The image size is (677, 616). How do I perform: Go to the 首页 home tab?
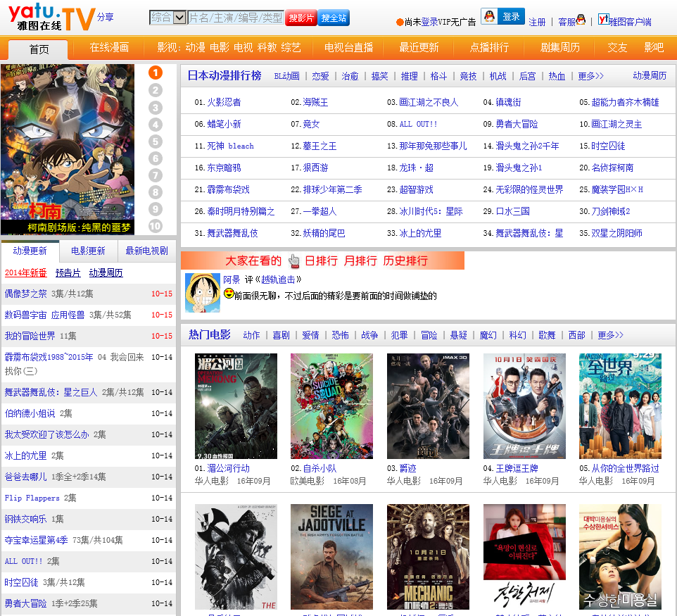click(x=39, y=49)
